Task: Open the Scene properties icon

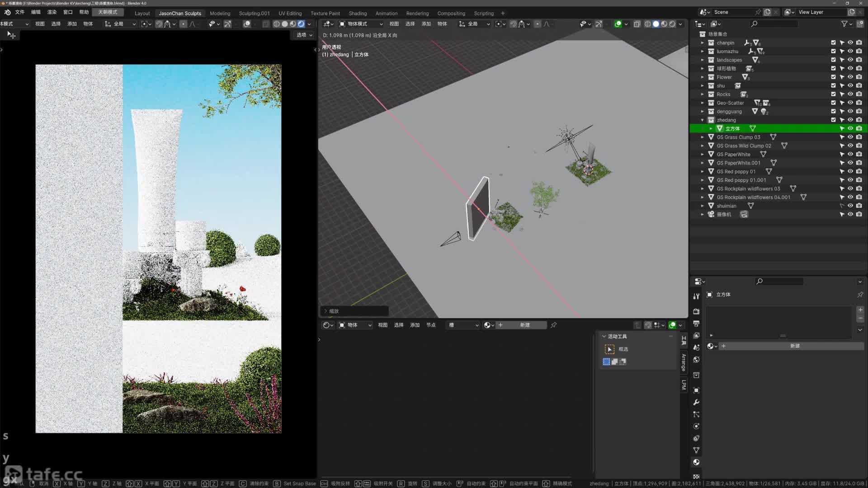Action: point(696,347)
